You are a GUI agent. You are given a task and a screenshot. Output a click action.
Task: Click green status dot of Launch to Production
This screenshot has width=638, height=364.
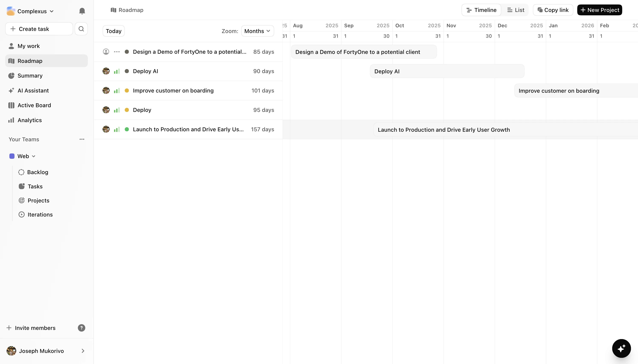(x=127, y=129)
